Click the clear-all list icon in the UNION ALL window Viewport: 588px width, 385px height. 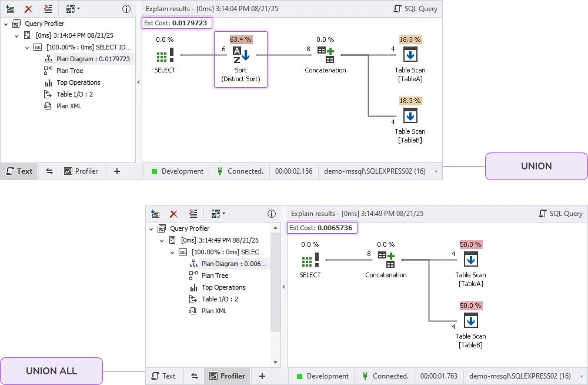(x=193, y=214)
